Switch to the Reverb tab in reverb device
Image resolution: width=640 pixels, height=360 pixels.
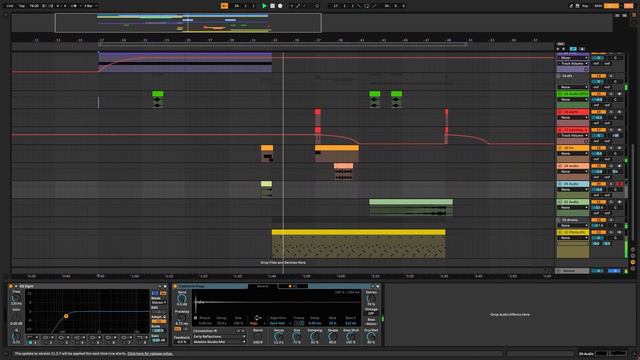coord(262,286)
